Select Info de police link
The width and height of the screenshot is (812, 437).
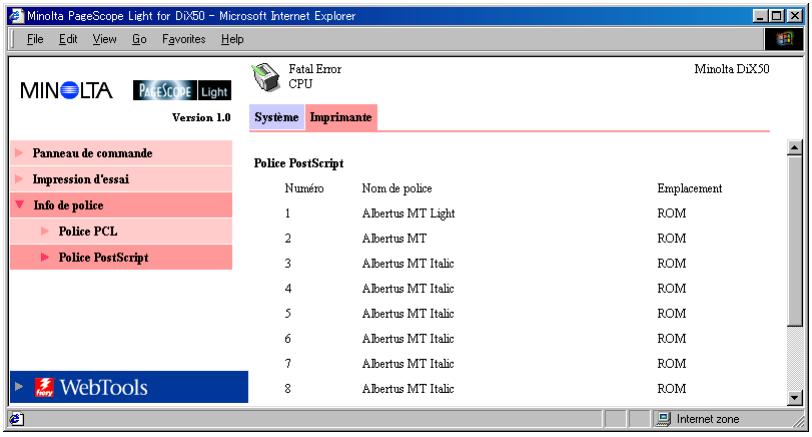pos(68,206)
